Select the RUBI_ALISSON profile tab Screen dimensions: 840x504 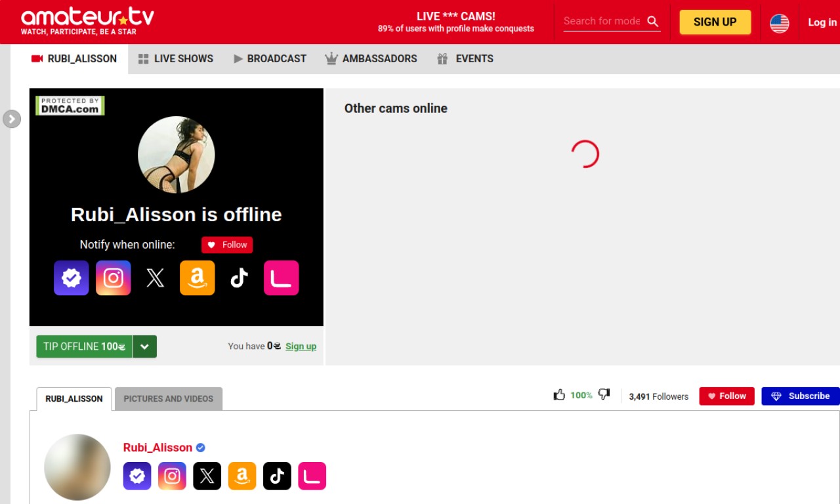click(x=74, y=398)
